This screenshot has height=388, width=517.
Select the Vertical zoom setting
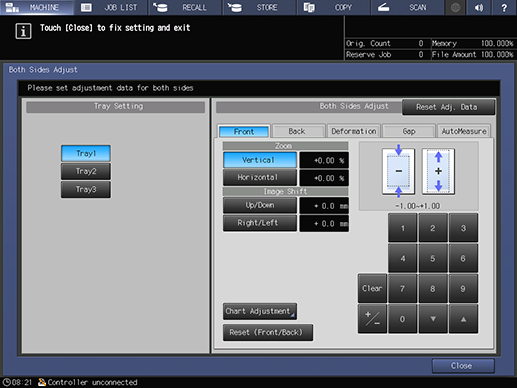click(260, 160)
